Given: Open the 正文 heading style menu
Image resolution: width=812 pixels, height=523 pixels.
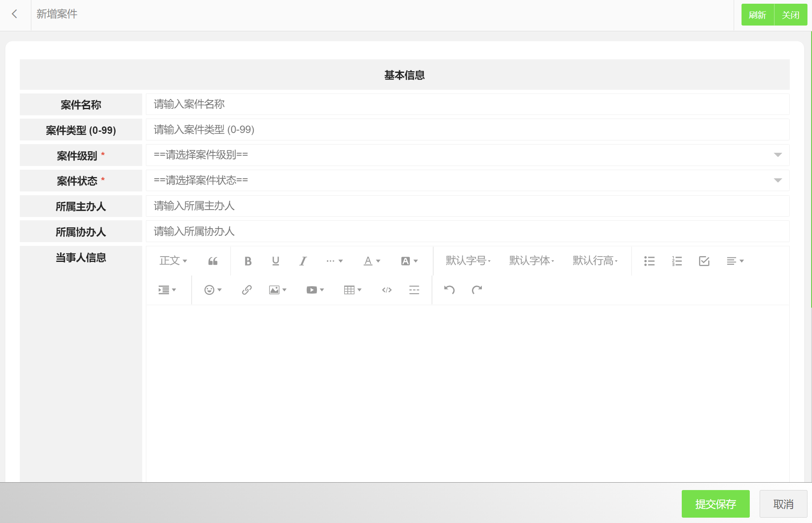Looking at the screenshot, I should [x=173, y=261].
